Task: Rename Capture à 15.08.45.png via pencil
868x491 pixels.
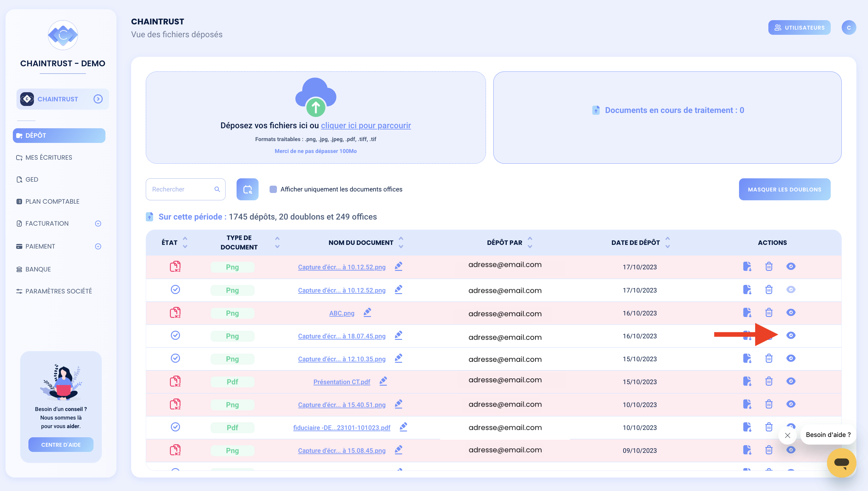Action: pos(399,450)
